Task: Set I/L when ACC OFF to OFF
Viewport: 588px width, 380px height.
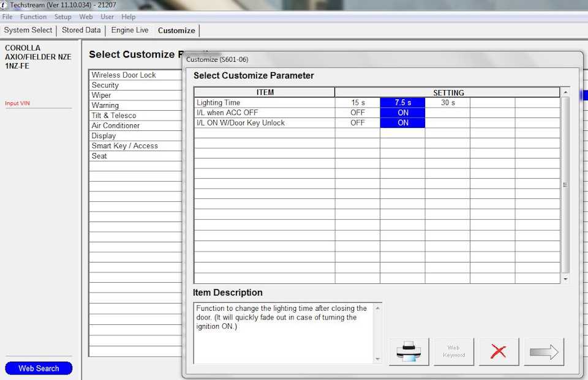Action: click(358, 113)
